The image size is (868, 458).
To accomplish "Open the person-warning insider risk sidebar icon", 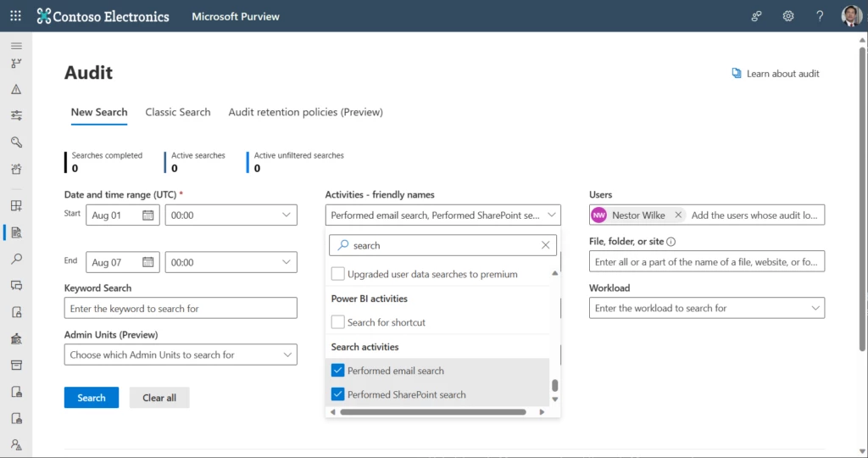I will [16, 444].
